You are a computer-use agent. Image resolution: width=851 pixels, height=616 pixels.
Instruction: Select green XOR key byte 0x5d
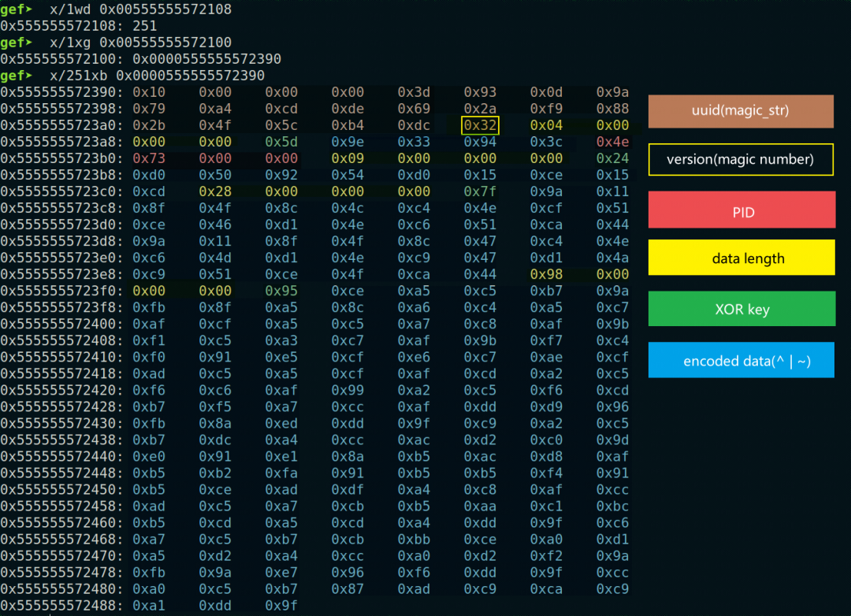point(281,142)
